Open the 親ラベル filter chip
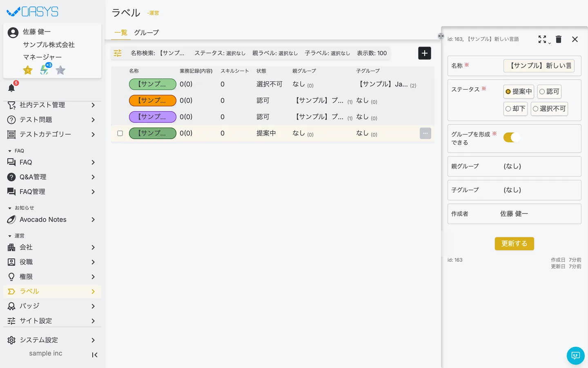Screen dimensions: 588x368 point(275,53)
